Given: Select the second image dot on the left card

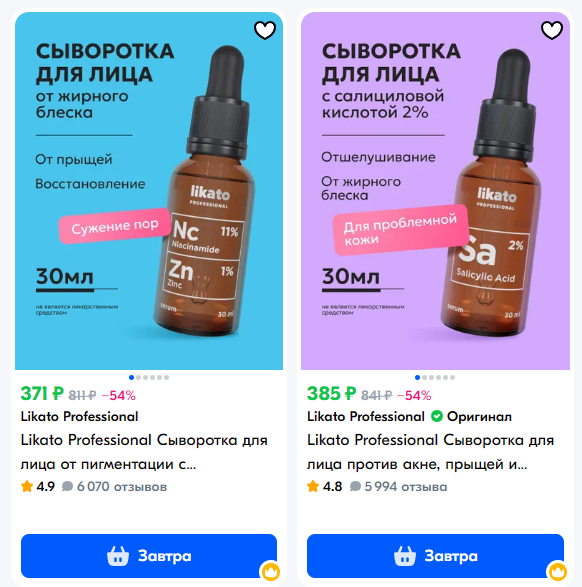Looking at the screenshot, I should pos(138,377).
